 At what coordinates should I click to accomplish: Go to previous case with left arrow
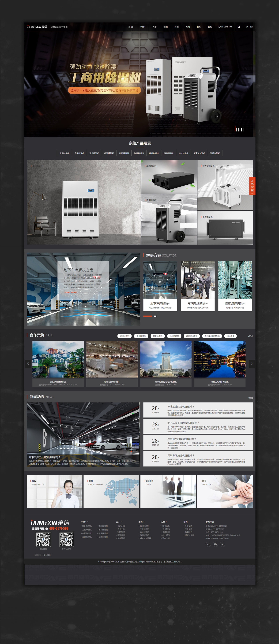28,363
